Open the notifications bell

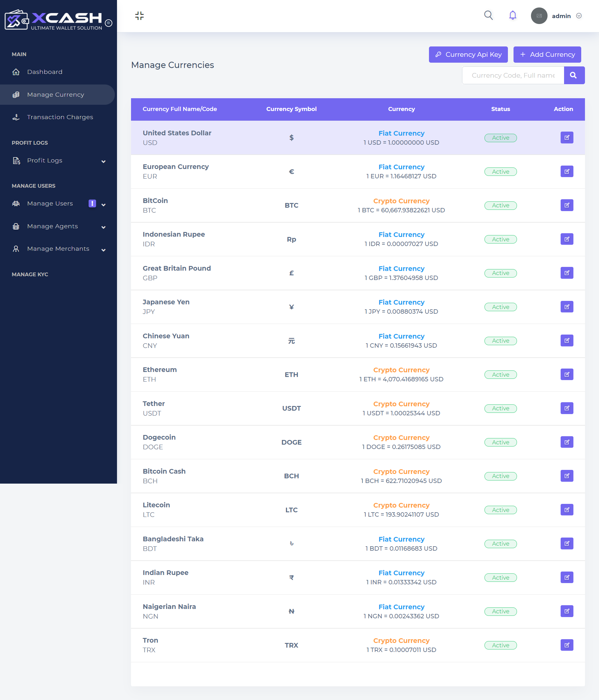pos(513,15)
